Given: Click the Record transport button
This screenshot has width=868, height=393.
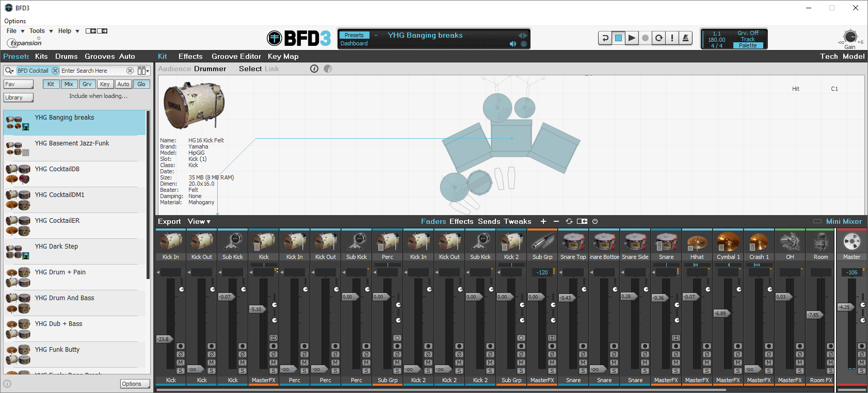Looking at the screenshot, I should coord(645,38).
